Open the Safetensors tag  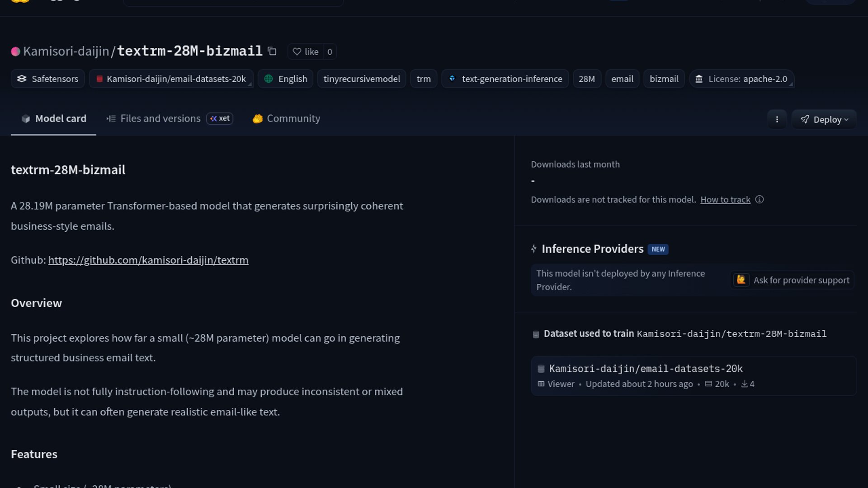coord(48,79)
